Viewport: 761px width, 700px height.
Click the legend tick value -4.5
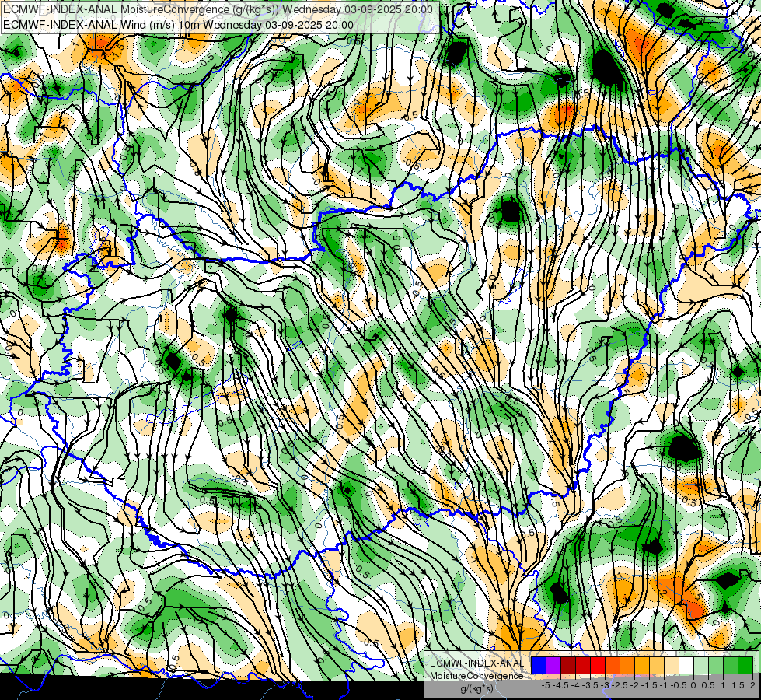(x=560, y=685)
